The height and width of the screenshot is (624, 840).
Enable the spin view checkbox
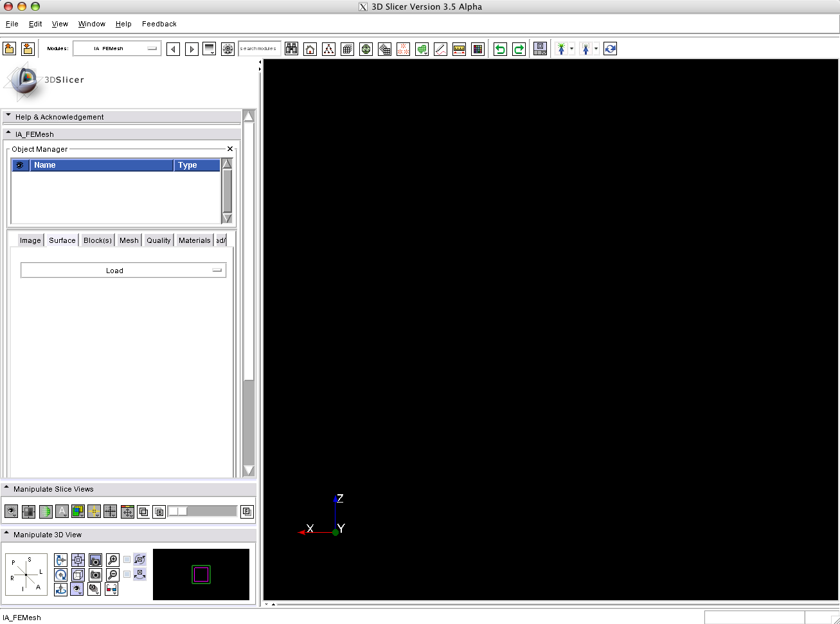127,560
